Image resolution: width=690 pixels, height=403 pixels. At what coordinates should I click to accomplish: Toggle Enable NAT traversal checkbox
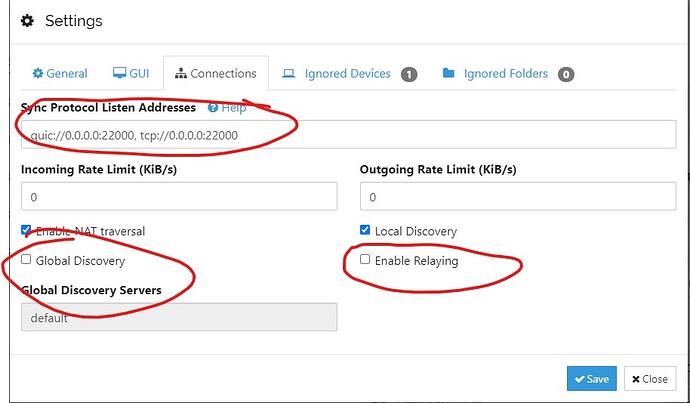tap(26, 230)
